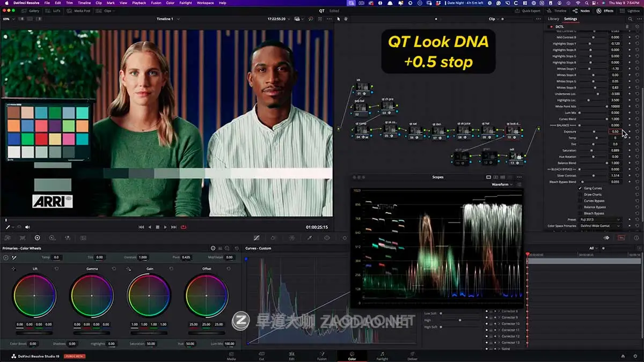Open the Color page icon
The width and height of the screenshot is (644, 362).
pos(352,356)
